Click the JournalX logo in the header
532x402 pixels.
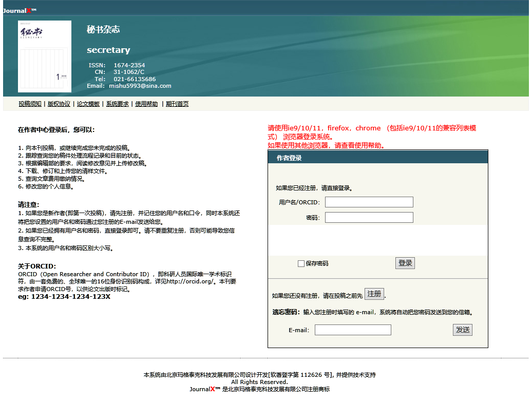tap(20, 10)
